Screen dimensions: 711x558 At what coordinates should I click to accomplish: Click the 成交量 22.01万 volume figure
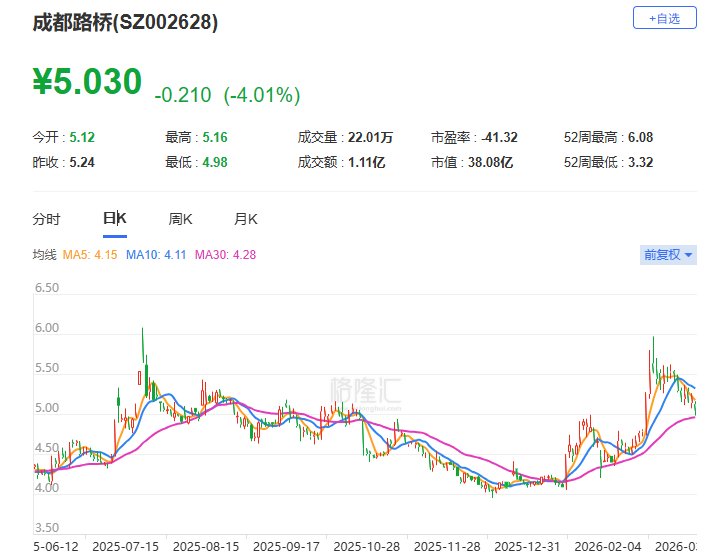(x=343, y=137)
